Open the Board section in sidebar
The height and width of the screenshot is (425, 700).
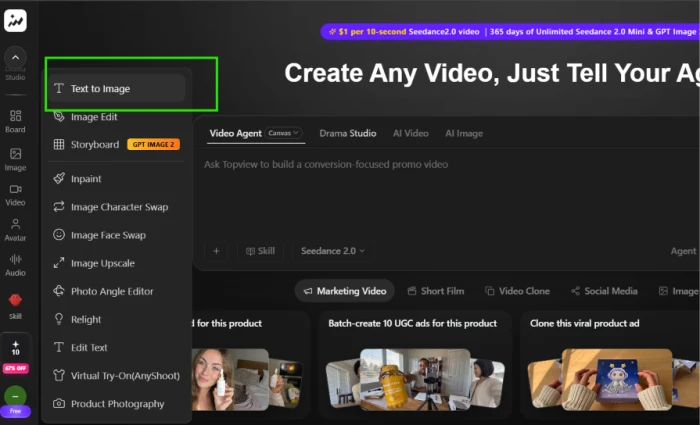click(15, 121)
